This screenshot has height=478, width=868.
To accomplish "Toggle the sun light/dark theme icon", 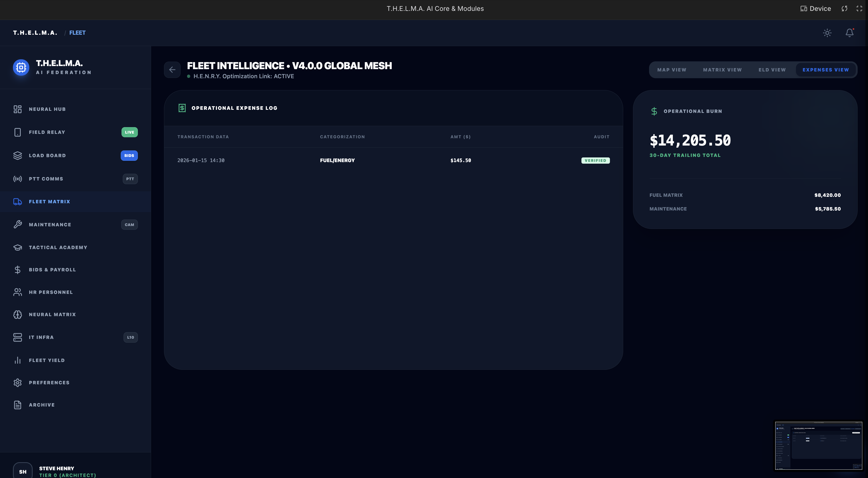I will (x=827, y=33).
